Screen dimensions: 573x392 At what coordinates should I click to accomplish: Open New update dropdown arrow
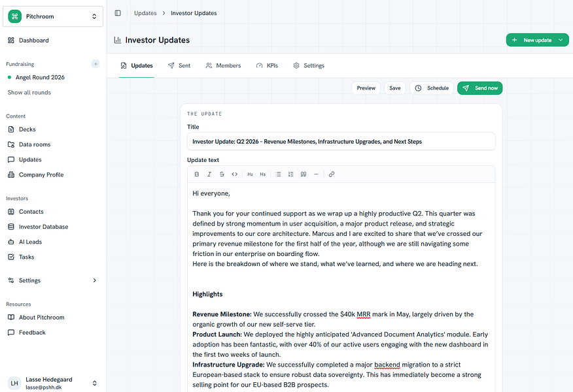(561, 40)
